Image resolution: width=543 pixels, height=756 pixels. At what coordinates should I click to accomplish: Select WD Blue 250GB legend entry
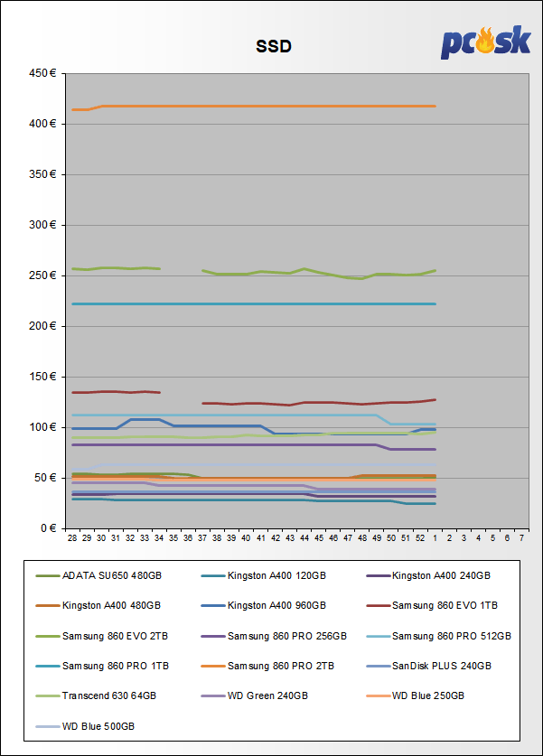(x=416, y=695)
